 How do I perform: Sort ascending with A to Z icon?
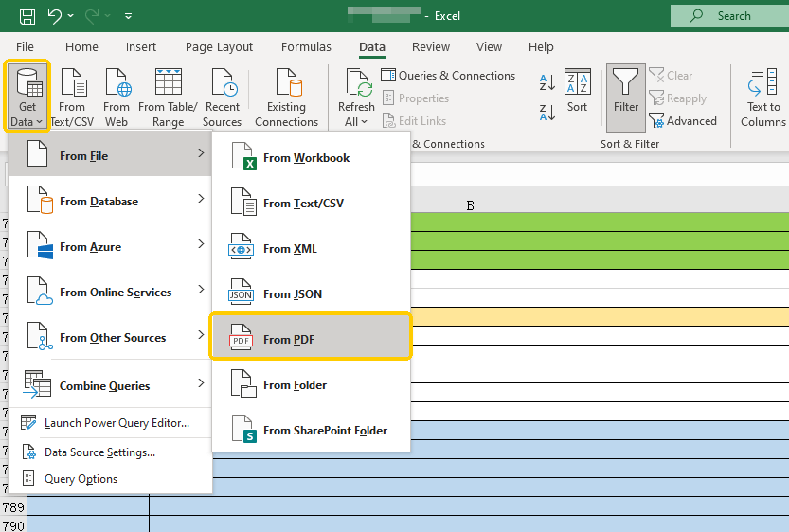[x=547, y=81]
